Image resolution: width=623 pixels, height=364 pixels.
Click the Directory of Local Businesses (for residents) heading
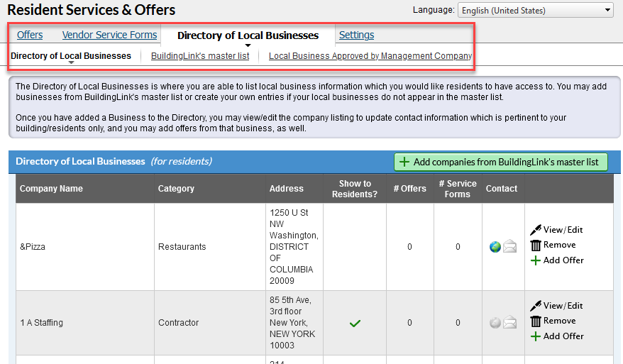(114, 161)
